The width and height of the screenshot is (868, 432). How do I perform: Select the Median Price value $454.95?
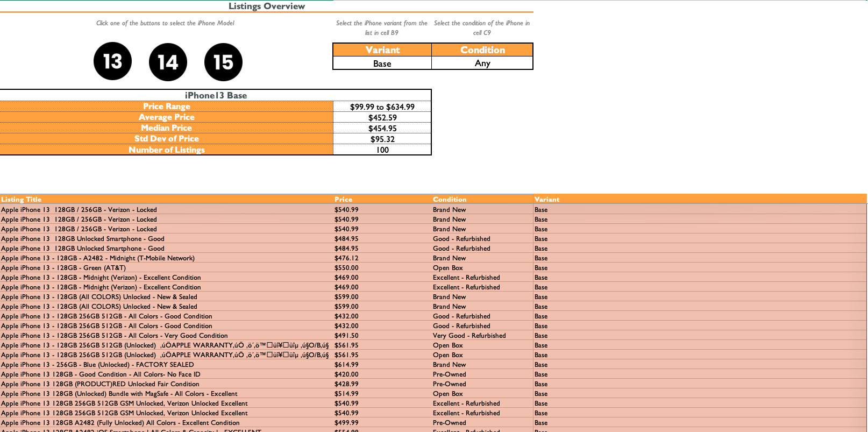pyautogui.click(x=382, y=128)
